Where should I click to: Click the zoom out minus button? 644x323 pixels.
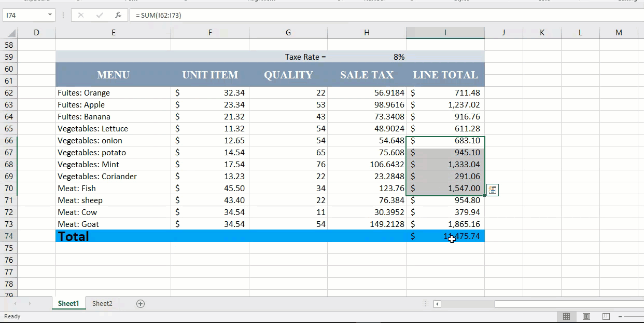pyautogui.click(x=621, y=316)
